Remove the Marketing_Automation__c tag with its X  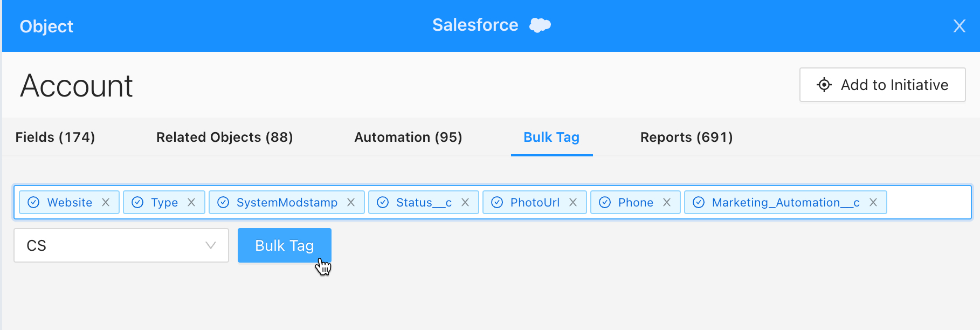pos(873,202)
